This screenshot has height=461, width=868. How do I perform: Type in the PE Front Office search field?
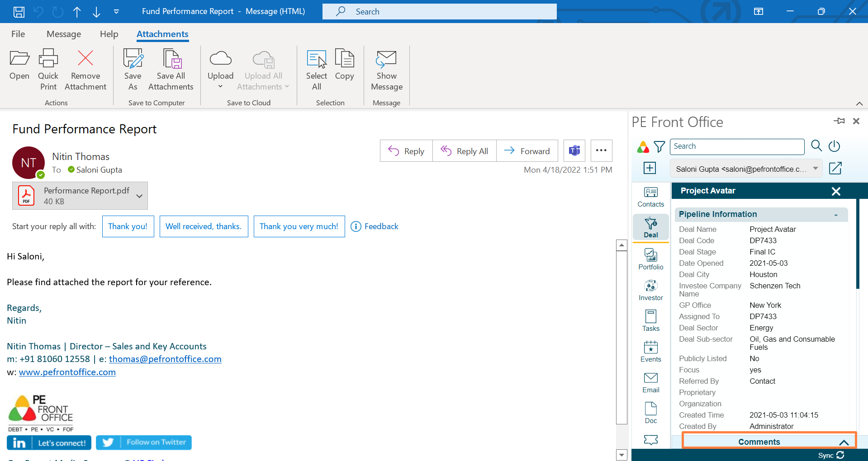click(x=737, y=146)
